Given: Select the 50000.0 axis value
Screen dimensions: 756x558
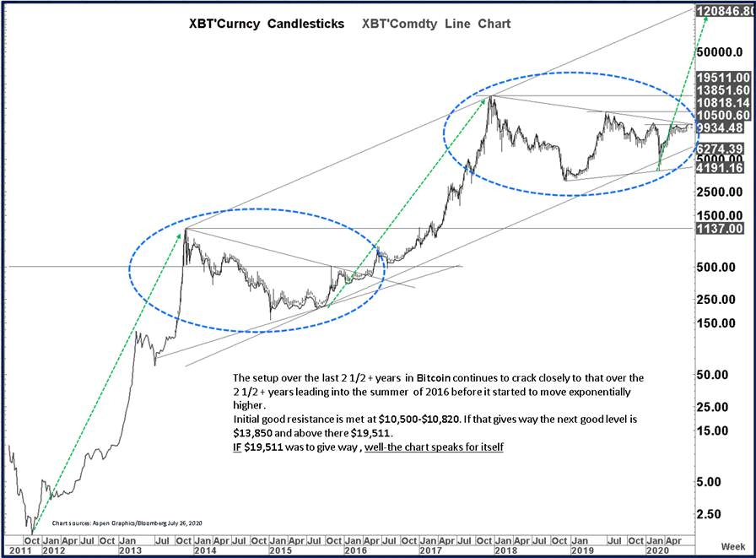Looking at the screenshot, I should [720, 51].
